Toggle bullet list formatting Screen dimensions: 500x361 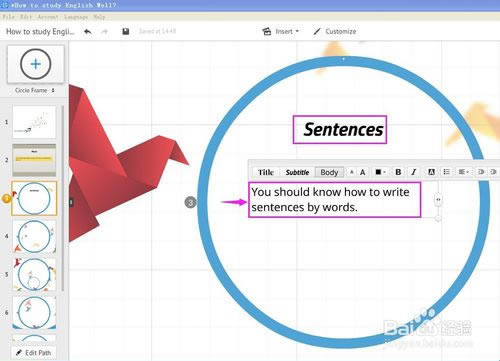coord(447,172)
